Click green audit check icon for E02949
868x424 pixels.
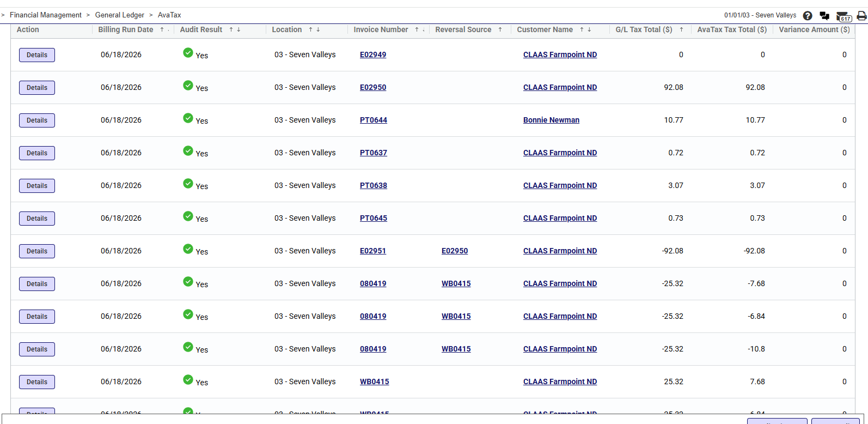point(188,52)
